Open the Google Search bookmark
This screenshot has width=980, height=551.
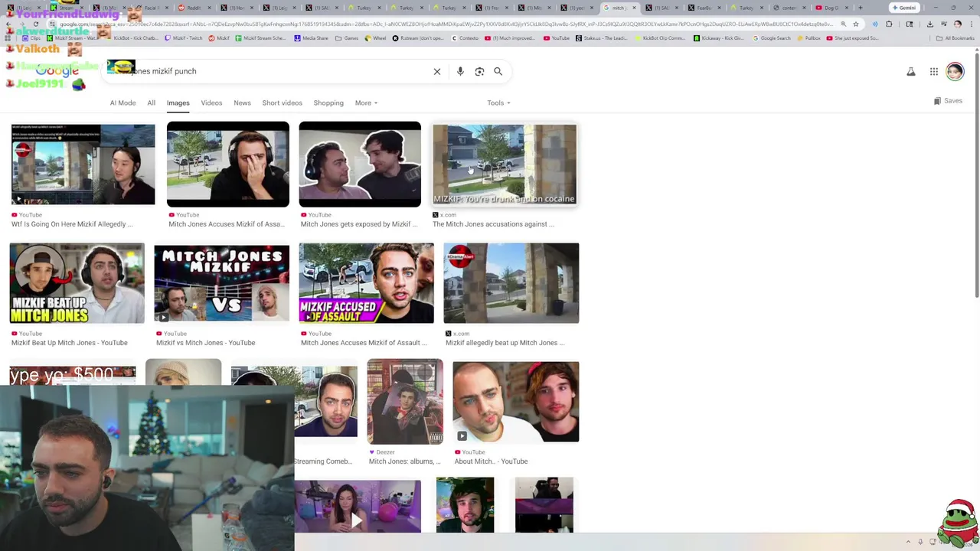(x=772, y=38)
